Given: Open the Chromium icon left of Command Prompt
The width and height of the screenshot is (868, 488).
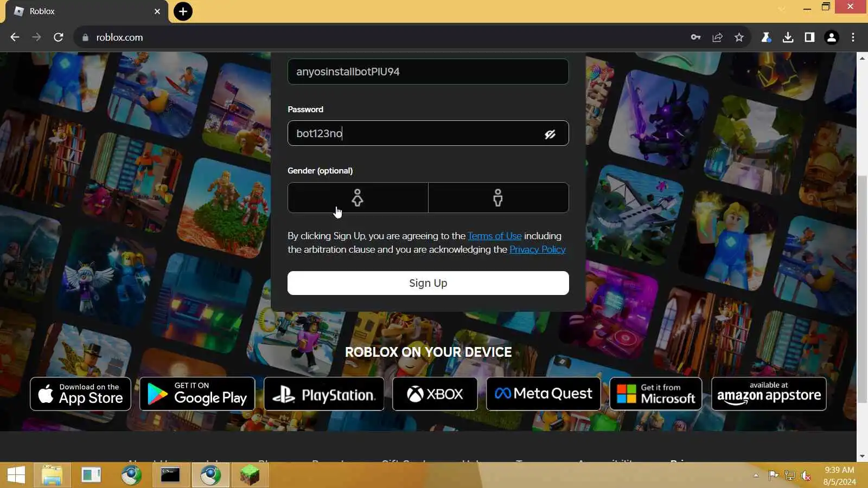Looking at the screenshot, I should coord(131,476).
